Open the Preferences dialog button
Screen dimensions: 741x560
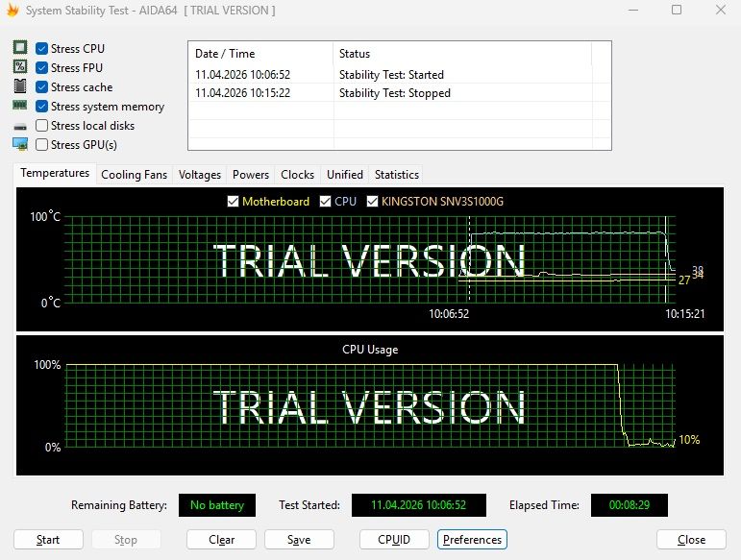click(472, 540)
